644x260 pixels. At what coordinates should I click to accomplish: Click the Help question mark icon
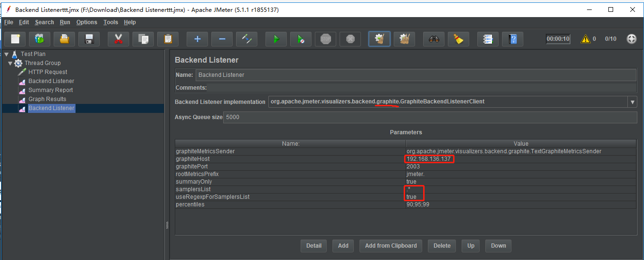[x=513, y=39]
